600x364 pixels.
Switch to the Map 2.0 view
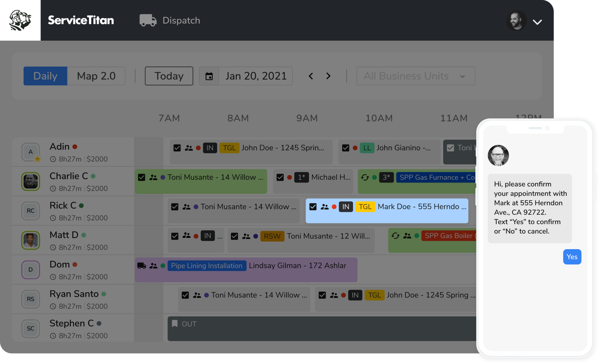tap(96, 76)
